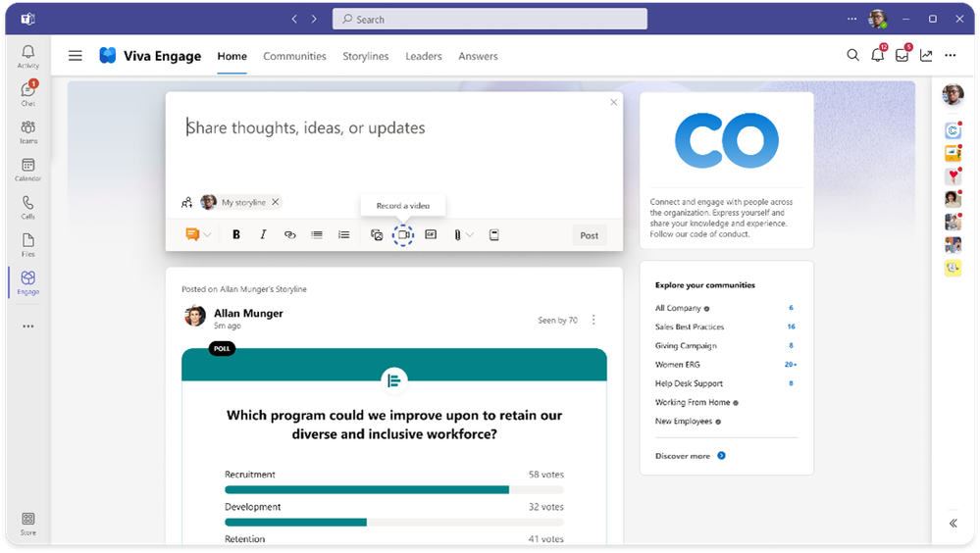Screen dimensions: 980x553
Task: Open Teams settings ellipsis in title bar
Action: tap(851, 19)
